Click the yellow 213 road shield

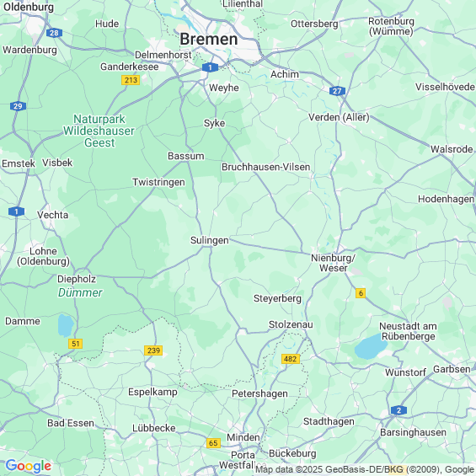(x=131, y=80)
